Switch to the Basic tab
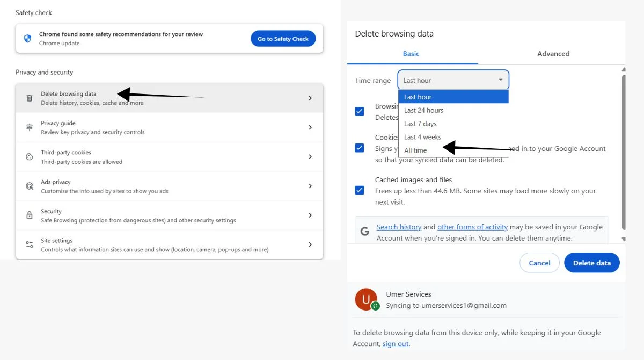The image size is (644, 360). 411,54
